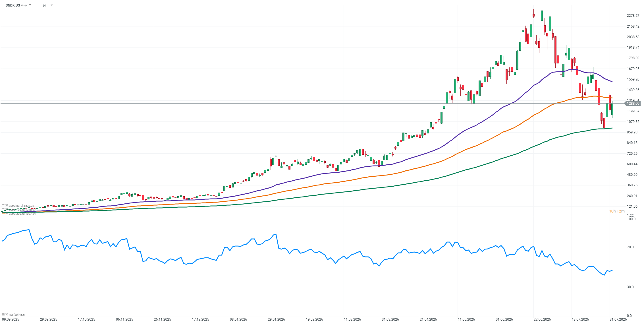Click the 1199.67 price axis label

click(633, 111)
